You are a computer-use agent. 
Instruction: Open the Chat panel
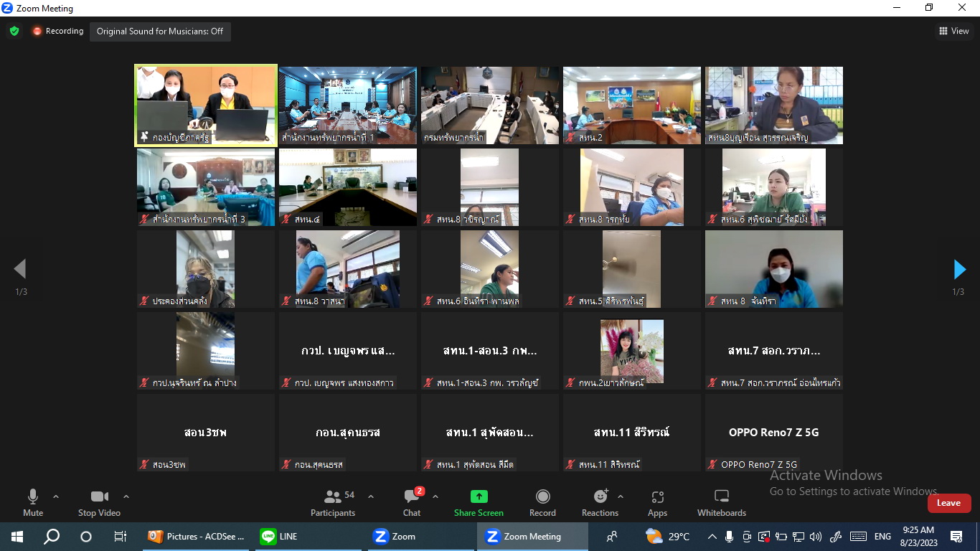tap(412, 502)
